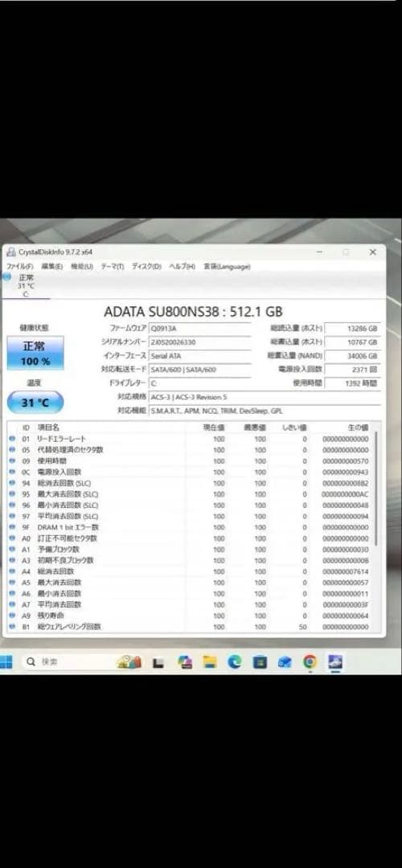Click status icon for row A9 残り寿命

tap(13, 616)
